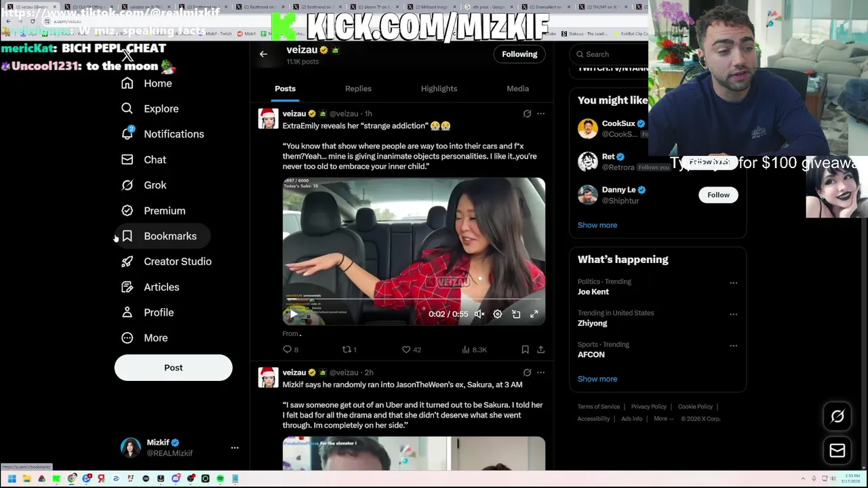Open Grok explain icon on ExtraEmily post
Image resolution: width=868 pixels, height=488 pixels.
pyautogui.click(x=527, y=114)
